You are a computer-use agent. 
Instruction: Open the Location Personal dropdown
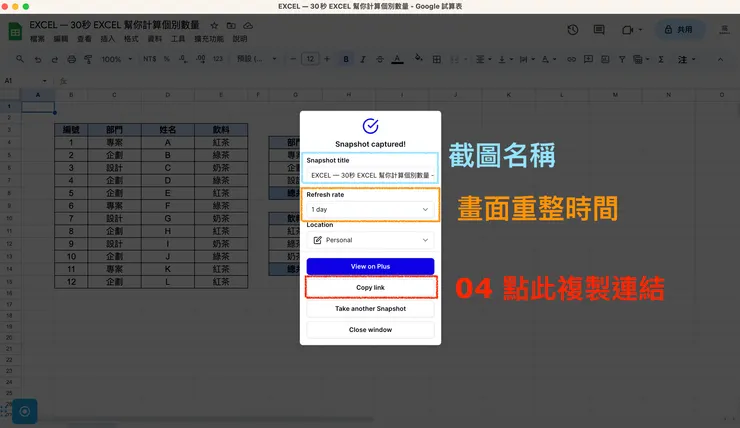370,240
